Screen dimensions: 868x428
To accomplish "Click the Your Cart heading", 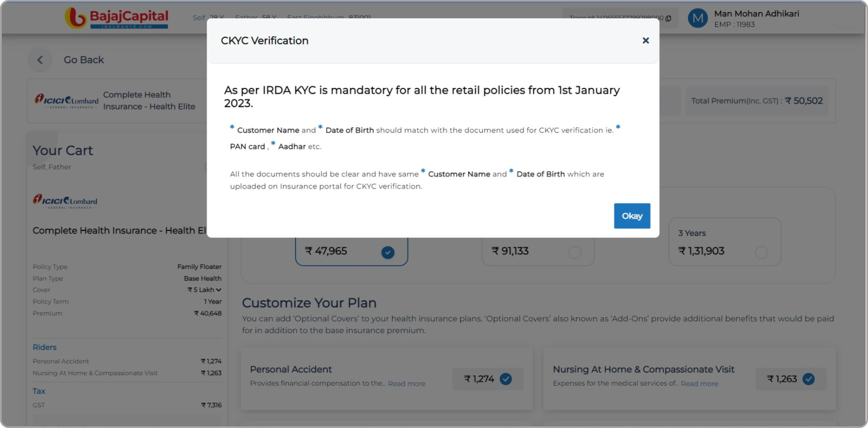I will pos(63,151).
